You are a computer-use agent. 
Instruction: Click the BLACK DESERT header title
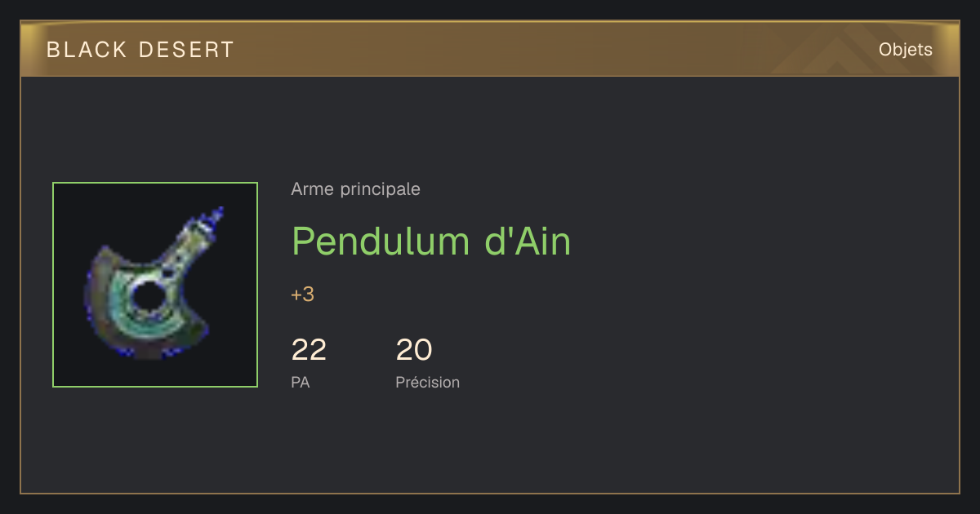[140, 50]
